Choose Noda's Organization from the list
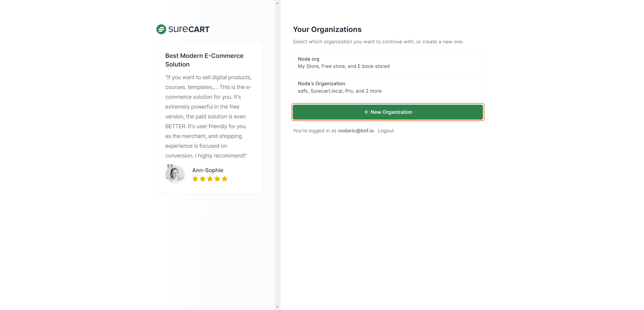 (x=388, y=87)
